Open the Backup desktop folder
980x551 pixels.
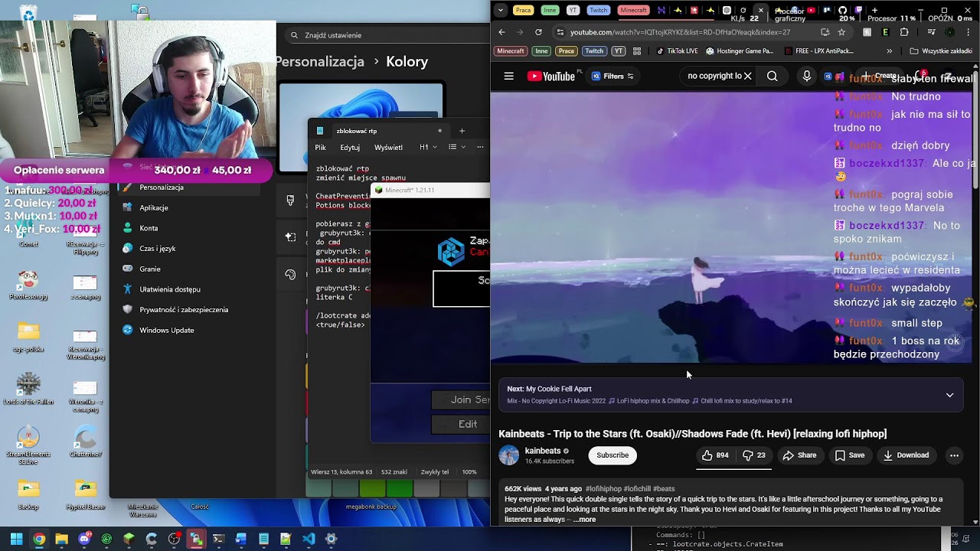pos(28,494)
